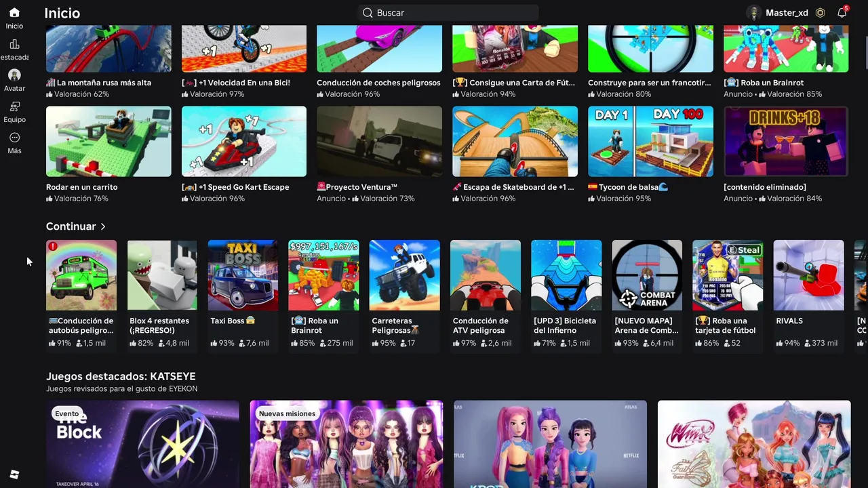Screen dimensions: 868x488
Task: Open the DRINKS+18 ad thumbnail
Action: [786, 141]
